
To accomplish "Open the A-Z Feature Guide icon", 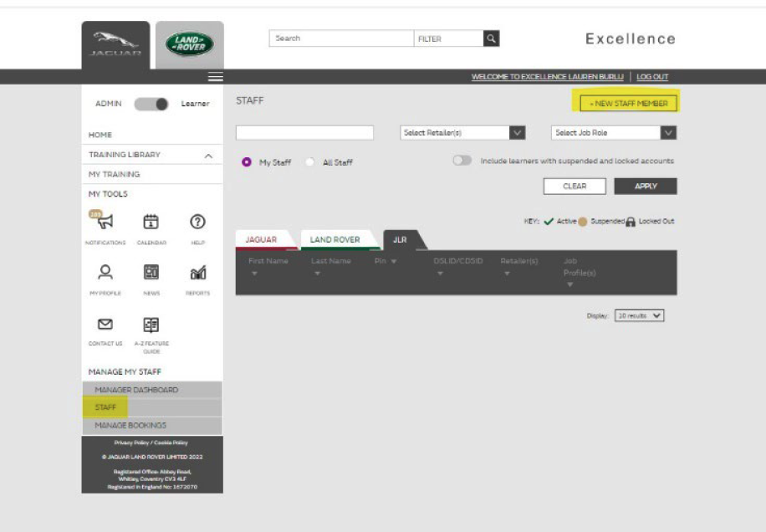I will (151, 324).
